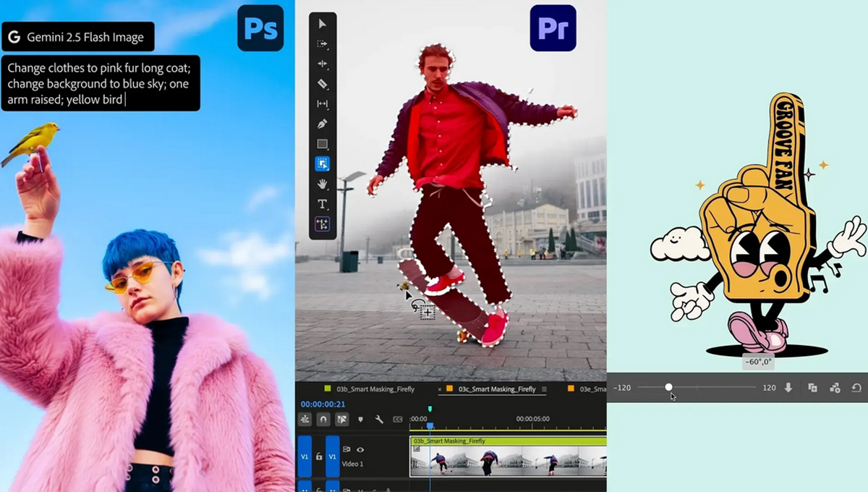This screenshot has width=868, height=492.
Task: Select the Hand tool
Action: coord(323,184)
